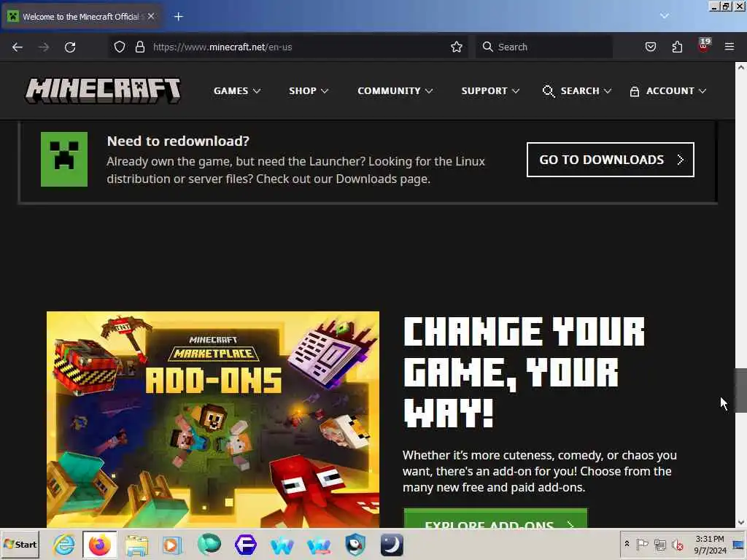Click the browser forward arrow
The height and width of the screenshot is (560, 747).
click(x=44, y=47)
